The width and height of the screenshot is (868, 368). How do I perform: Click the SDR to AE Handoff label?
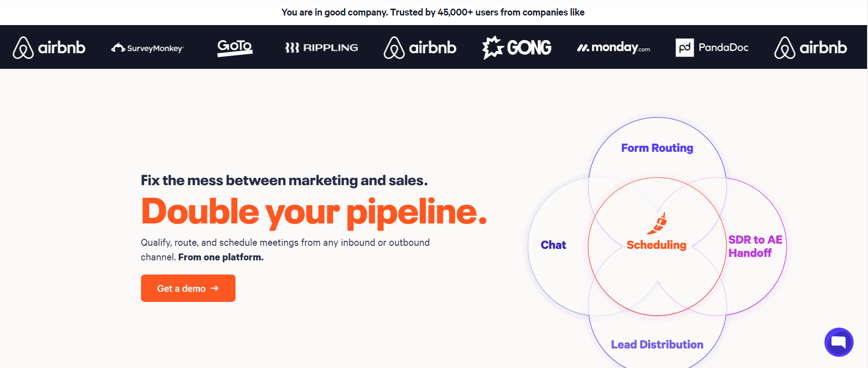coord(755,246)
